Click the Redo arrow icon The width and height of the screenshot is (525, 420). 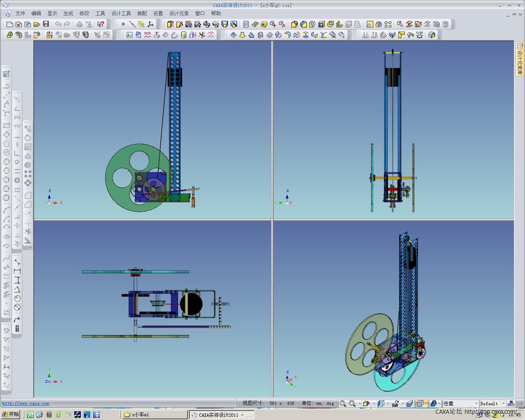coord(67,24)
